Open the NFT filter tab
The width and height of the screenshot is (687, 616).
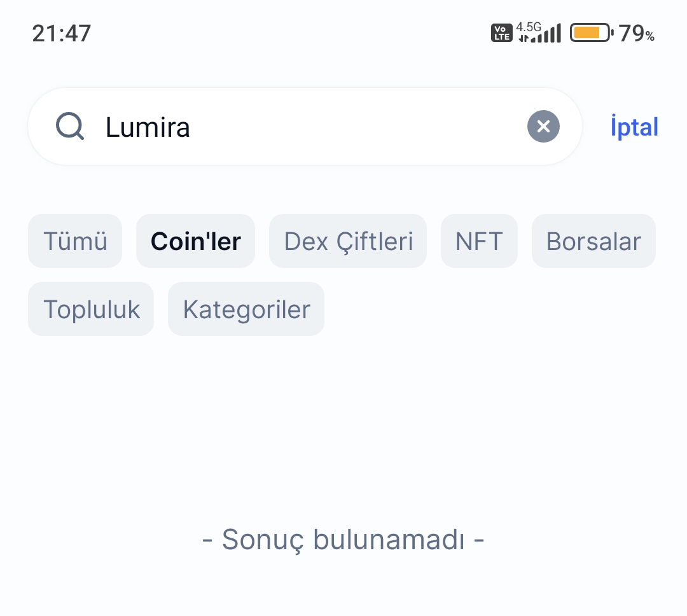[479, 241]
